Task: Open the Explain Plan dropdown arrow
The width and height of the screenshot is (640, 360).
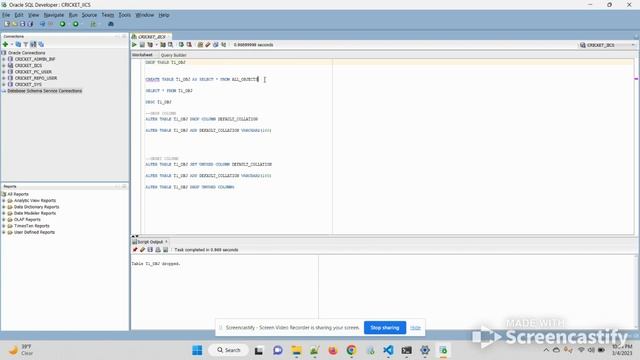Action: pos(156,45)
